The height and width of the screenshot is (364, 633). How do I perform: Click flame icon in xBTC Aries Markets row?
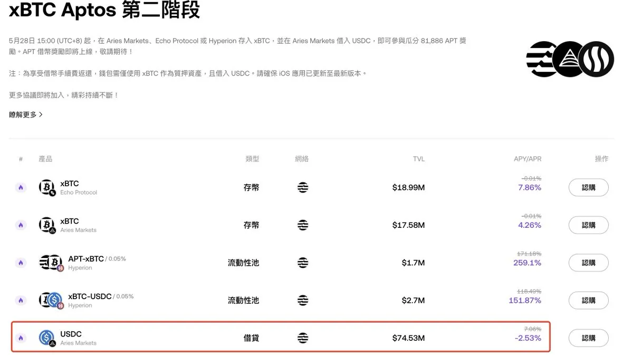click(21, 225)
